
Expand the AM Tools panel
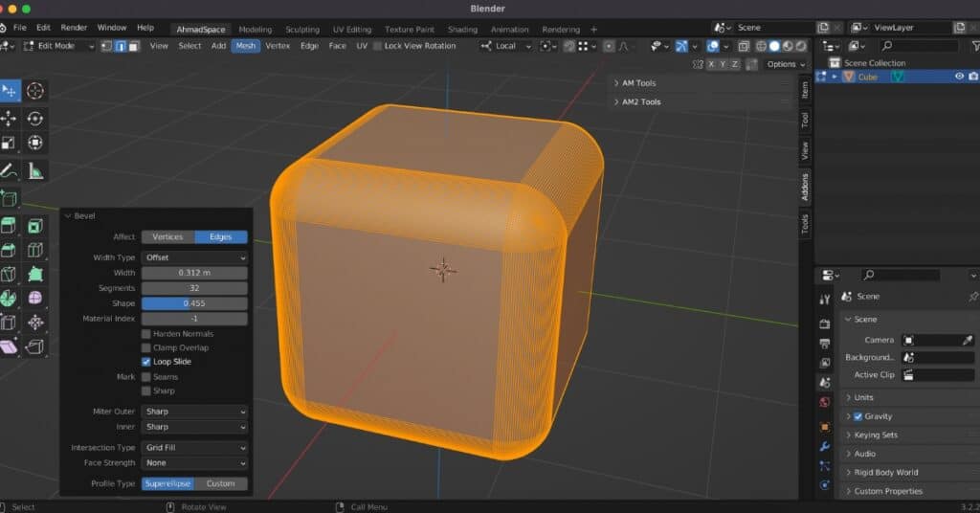click(639, 83)
